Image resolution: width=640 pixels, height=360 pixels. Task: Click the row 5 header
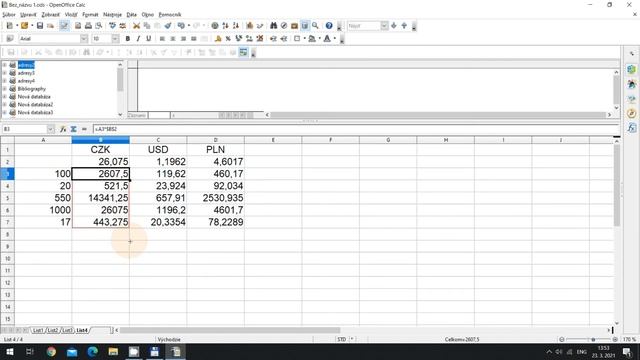(x=7, y=198)
